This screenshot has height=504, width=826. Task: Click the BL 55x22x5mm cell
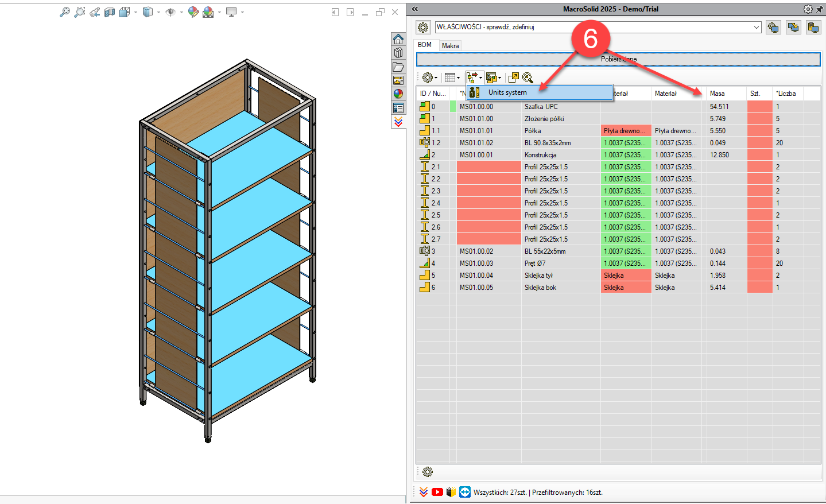pyautogui.click(x=560, y=251)
